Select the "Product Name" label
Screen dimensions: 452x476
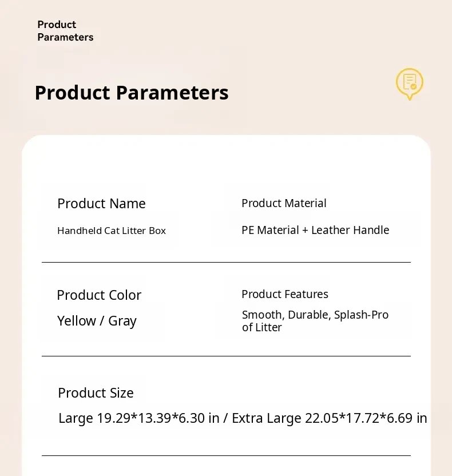[101, 204]
